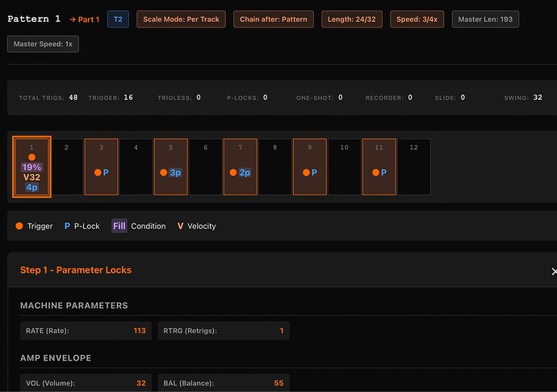Click the 3p lock badge on step 5

point(175,173)
